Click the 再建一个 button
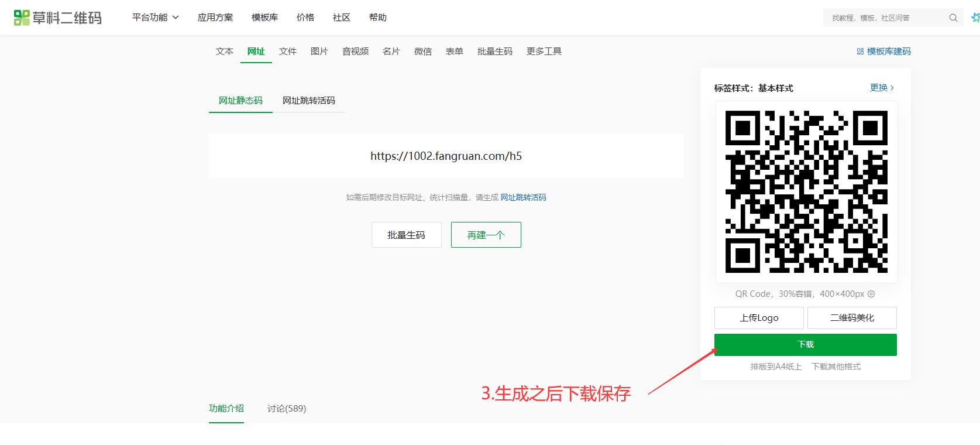 (x=486, y=235)
